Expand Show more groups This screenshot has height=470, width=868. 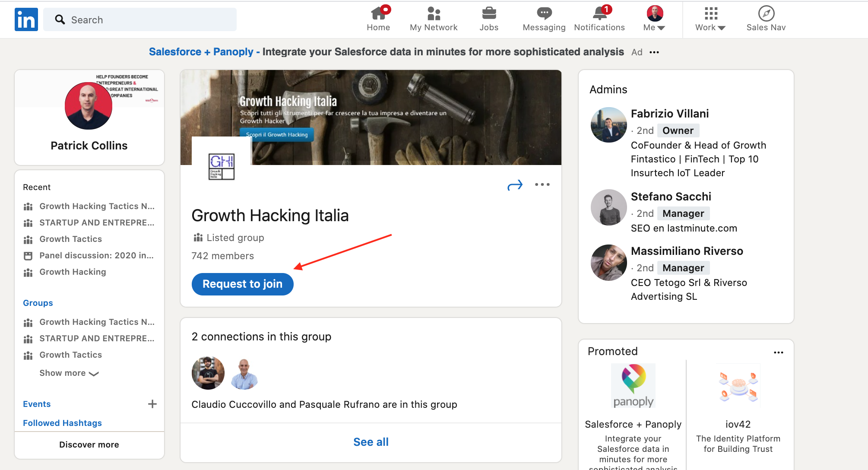[69, 373]
